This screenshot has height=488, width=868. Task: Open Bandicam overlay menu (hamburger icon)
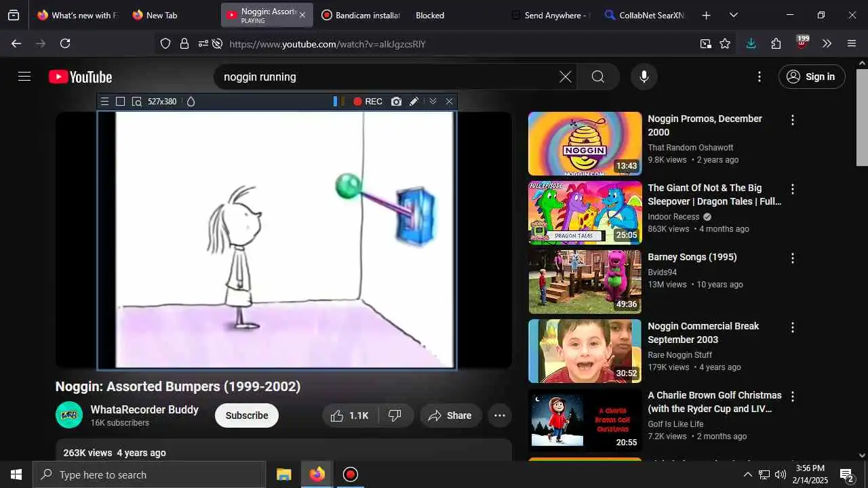pos(104,102)
